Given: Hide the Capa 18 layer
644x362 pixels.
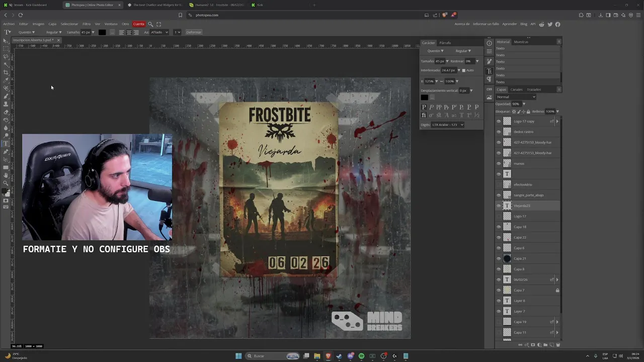Looking at the screenshot, I should (499, 227).
